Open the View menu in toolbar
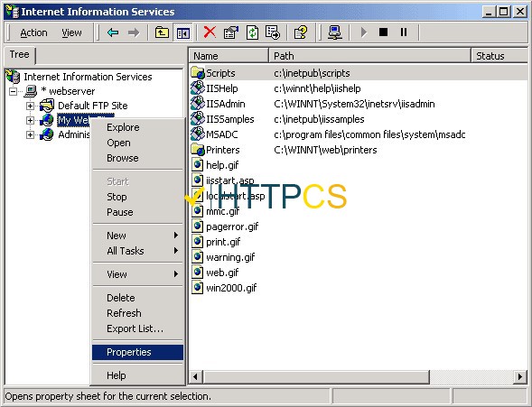 pos(71,32)
